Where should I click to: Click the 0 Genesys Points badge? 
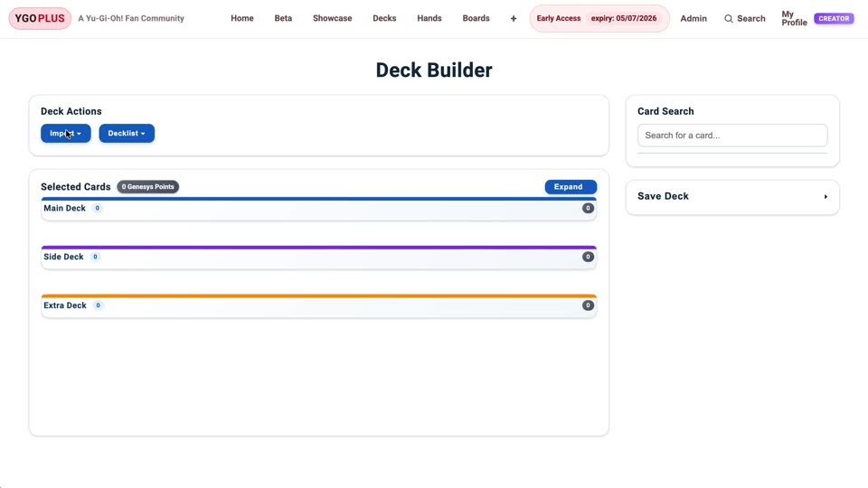(147, 187)
